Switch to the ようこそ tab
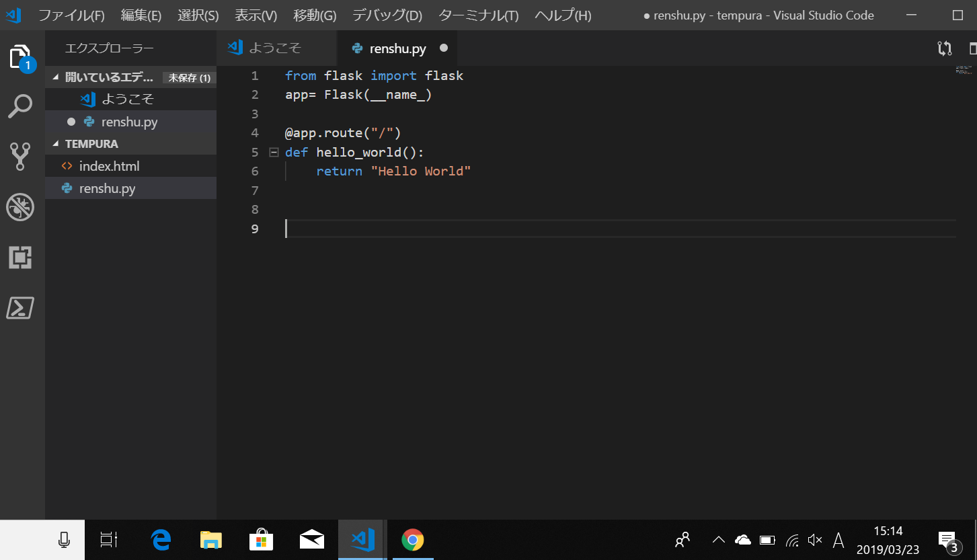The height and width of the screenshot is (560, 977). click(274, 48)
